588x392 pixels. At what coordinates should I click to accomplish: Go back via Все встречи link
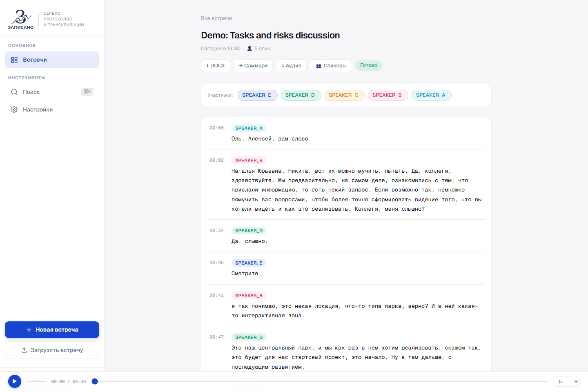pyautogui.click(x=216, y=18)
